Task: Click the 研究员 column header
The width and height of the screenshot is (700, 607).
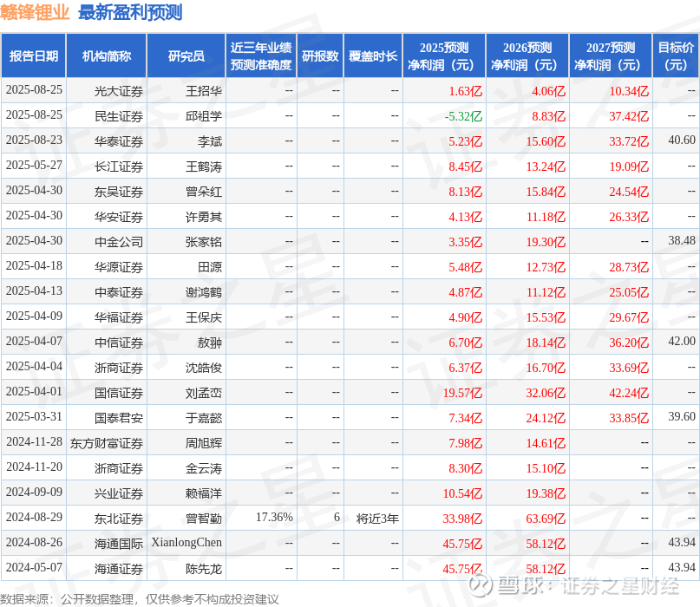Action: pyautogui.click(x=186, y=55)
